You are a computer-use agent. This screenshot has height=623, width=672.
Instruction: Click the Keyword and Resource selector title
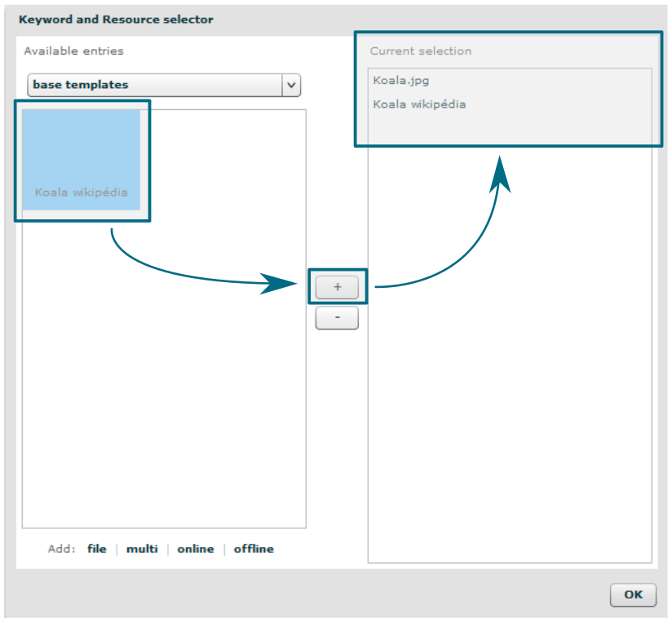[x=116, y=18]
